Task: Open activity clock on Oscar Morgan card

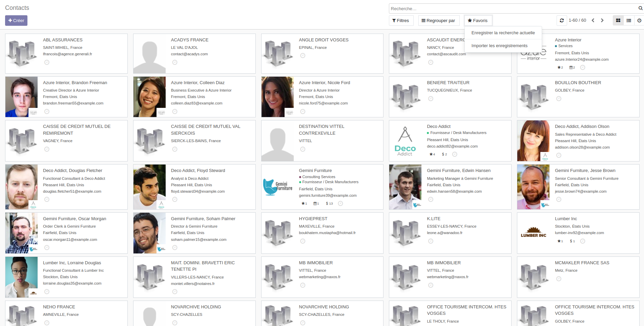Action: coord(47,248)
